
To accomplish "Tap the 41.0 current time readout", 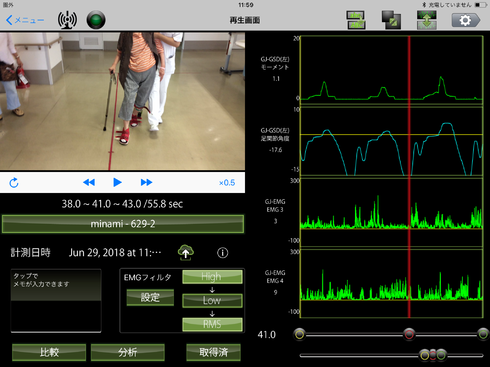I will (267, 335).
